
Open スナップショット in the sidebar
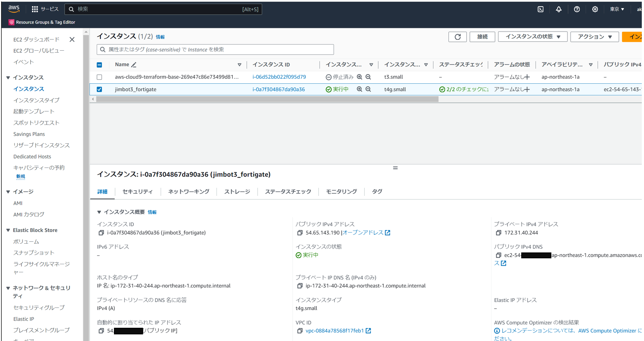34,253
